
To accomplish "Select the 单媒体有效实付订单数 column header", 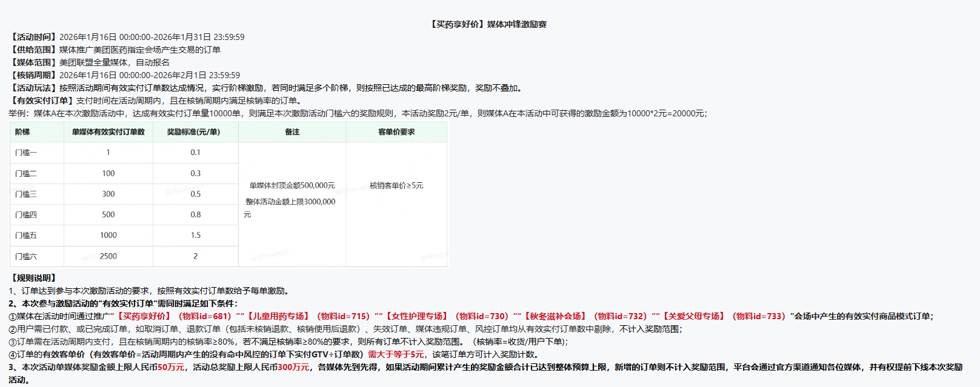I will pos(108,132).
